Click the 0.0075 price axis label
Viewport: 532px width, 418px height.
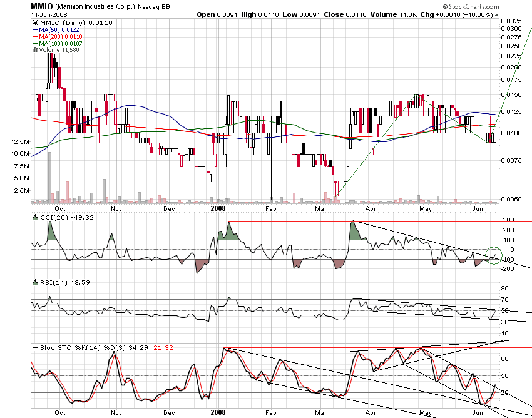[x=512, y=160]
